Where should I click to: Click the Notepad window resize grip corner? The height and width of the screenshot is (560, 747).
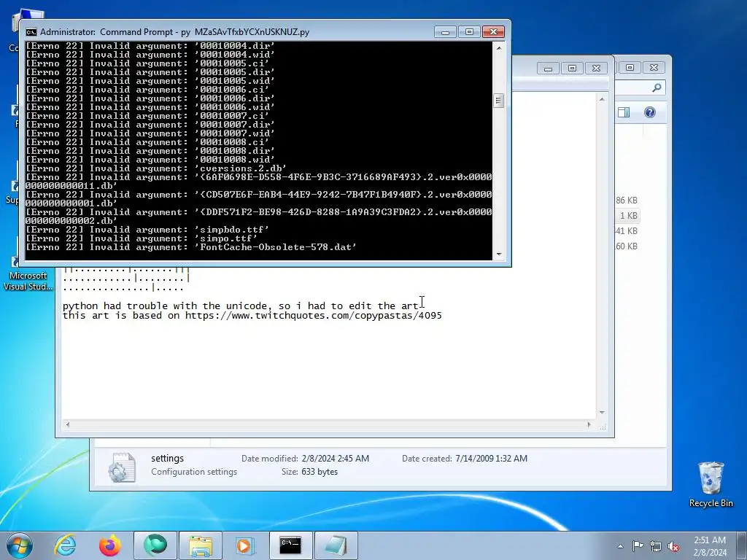(603, 427)
